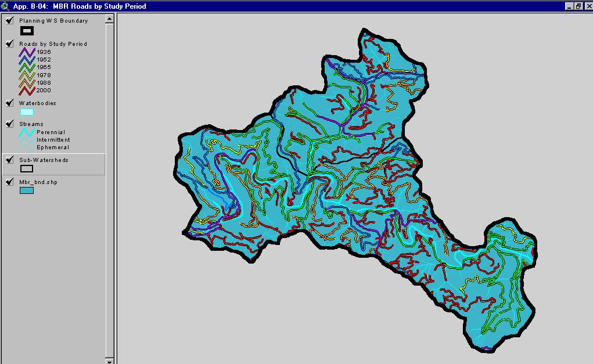The height and width of the screenshot is (364, 593).
Task: Select the Planning WS Boundary layer name
Action: pos(53,21)
